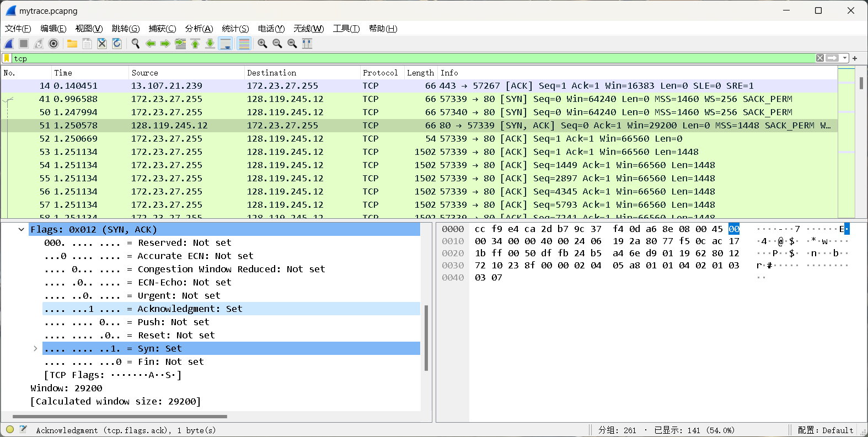
Task: Open capture options gear icon
Action: point(53,44)
